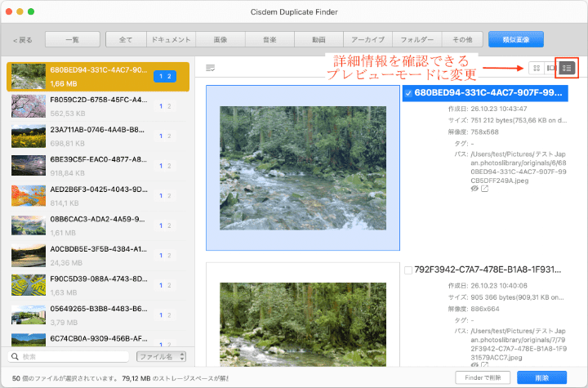Select the F8059C2D-6758-45FC group row
This screenshot has width=588, height=388.
click(x=98, y=106)
